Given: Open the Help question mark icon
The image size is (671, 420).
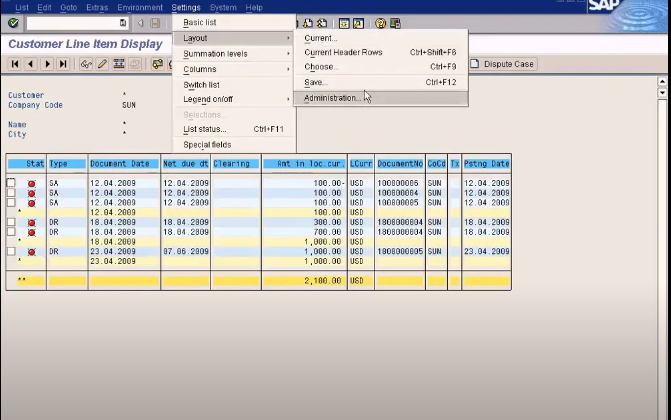Looking at the screenshot, I should pos(380,23).
